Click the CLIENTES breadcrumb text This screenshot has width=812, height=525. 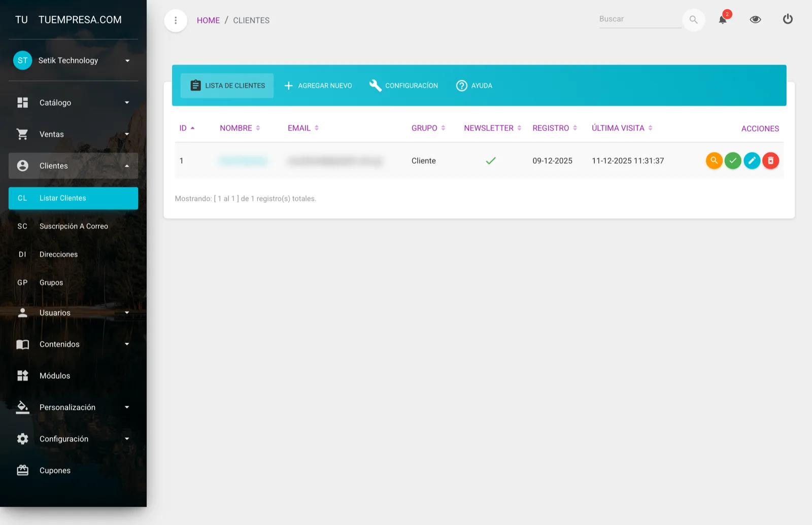[x=251, y=20]
